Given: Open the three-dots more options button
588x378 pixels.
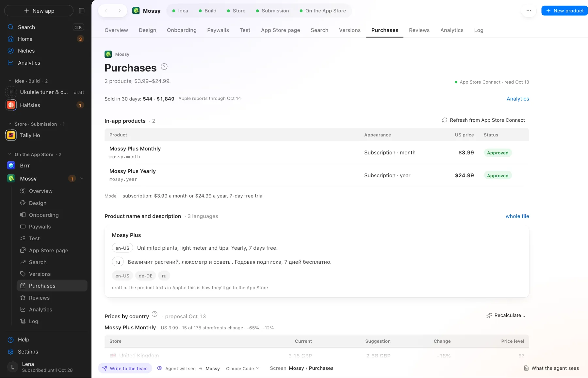Looking at the screenshot, I should [529, 11].
